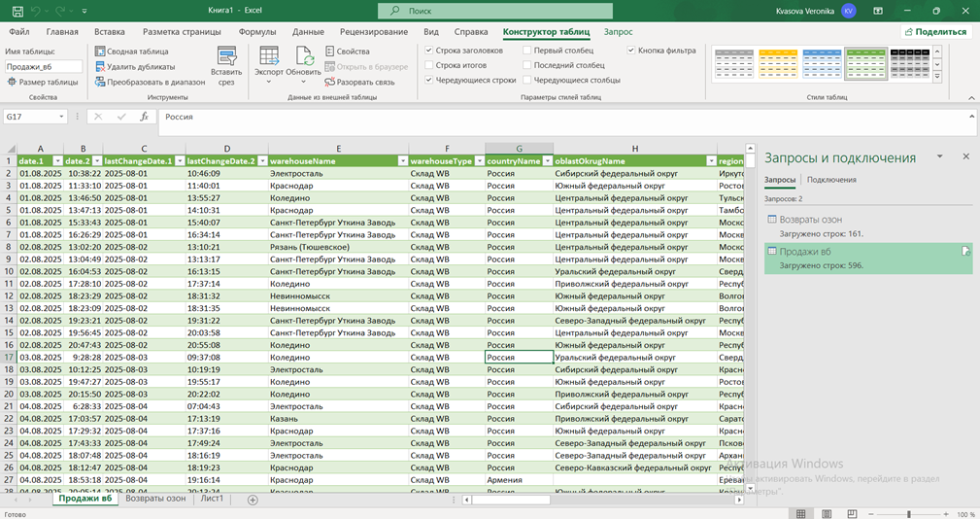The width and height of the screenshot is (980, 519).
Task: Enable Чередующиеся столбцы checkbox
Action: coord(526,80)
